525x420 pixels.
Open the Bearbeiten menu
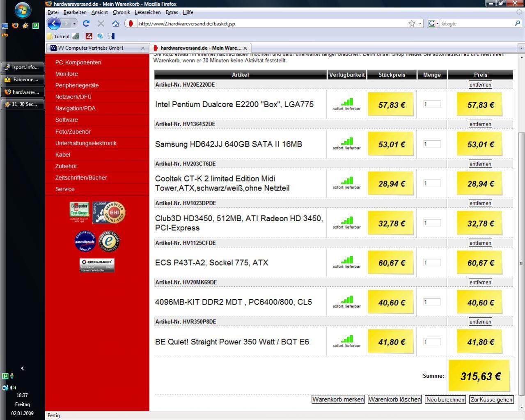click(x=75, y=12)
